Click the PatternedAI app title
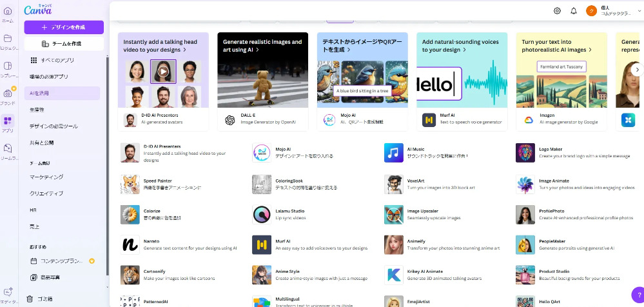 point(156,302)
